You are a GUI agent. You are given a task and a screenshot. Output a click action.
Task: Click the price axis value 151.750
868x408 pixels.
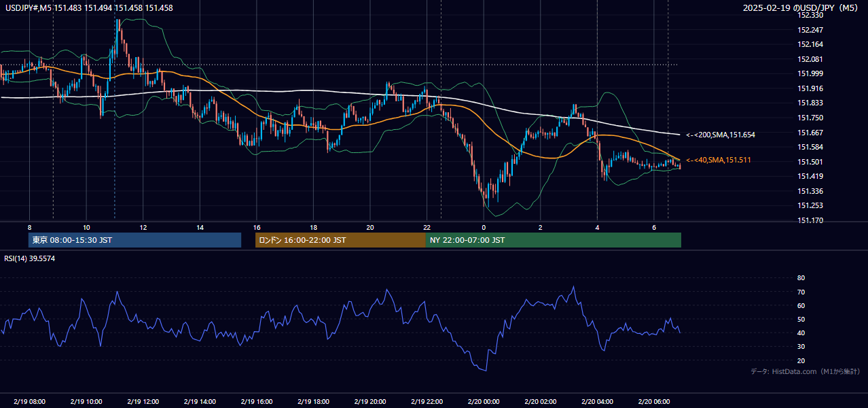coord(810,118)
